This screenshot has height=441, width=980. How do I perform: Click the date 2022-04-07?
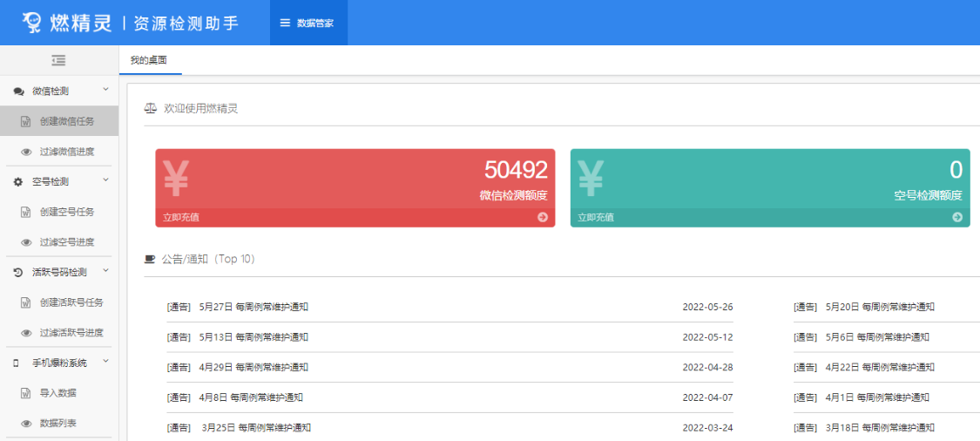tap(707, 397)
